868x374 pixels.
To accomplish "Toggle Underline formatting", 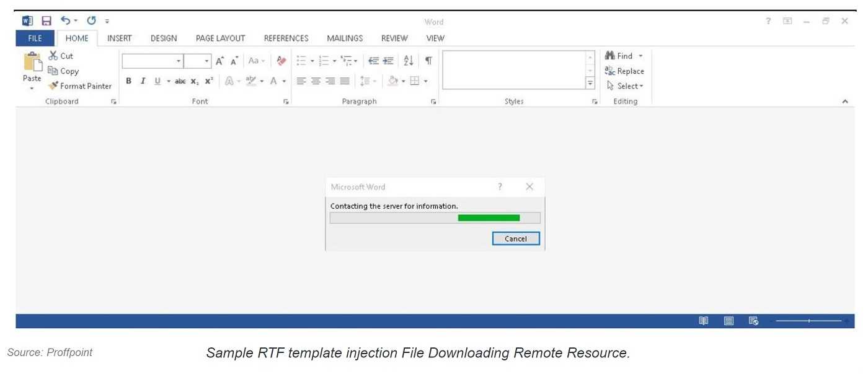I will coord(157,81).
